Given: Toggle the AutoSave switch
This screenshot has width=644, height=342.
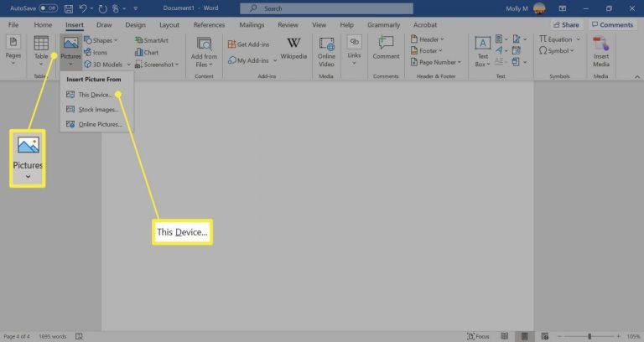Looking at the screenshot, I should tap(49, 8).
